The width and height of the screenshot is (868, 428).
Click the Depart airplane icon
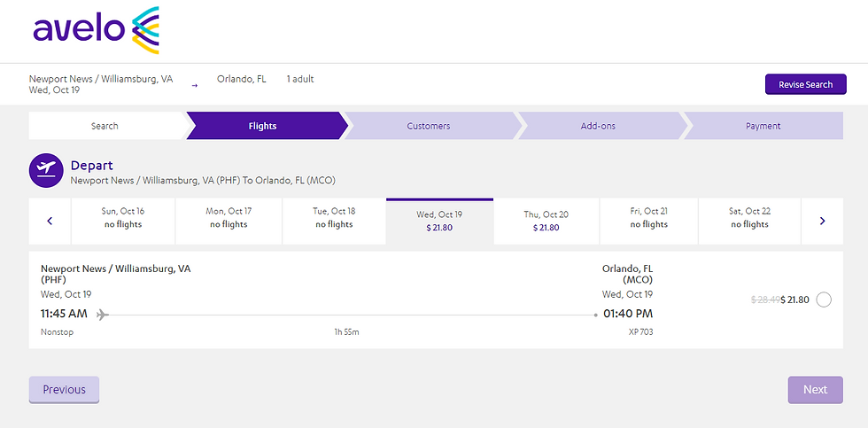click(x=46, y=170)
